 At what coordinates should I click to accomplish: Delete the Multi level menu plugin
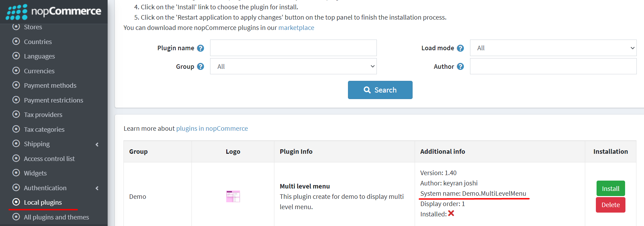(x=610, y=205)
